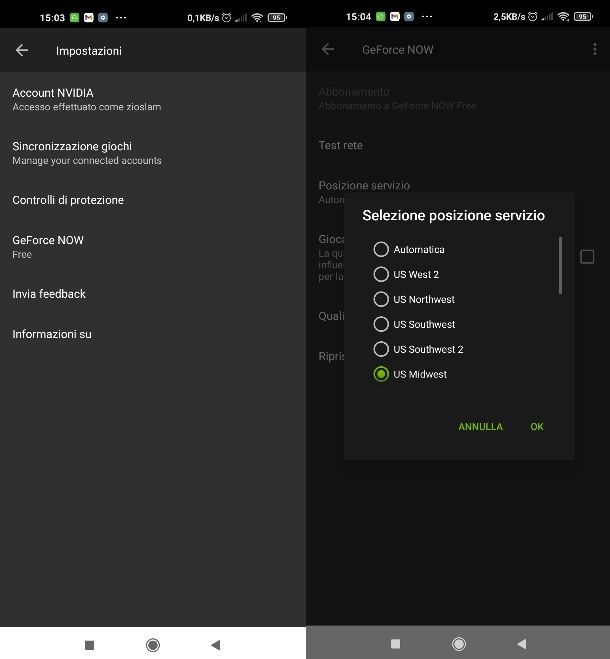Select US West 2 server location
The width and height of the screenshot is (610, 659).
(406, 274)
